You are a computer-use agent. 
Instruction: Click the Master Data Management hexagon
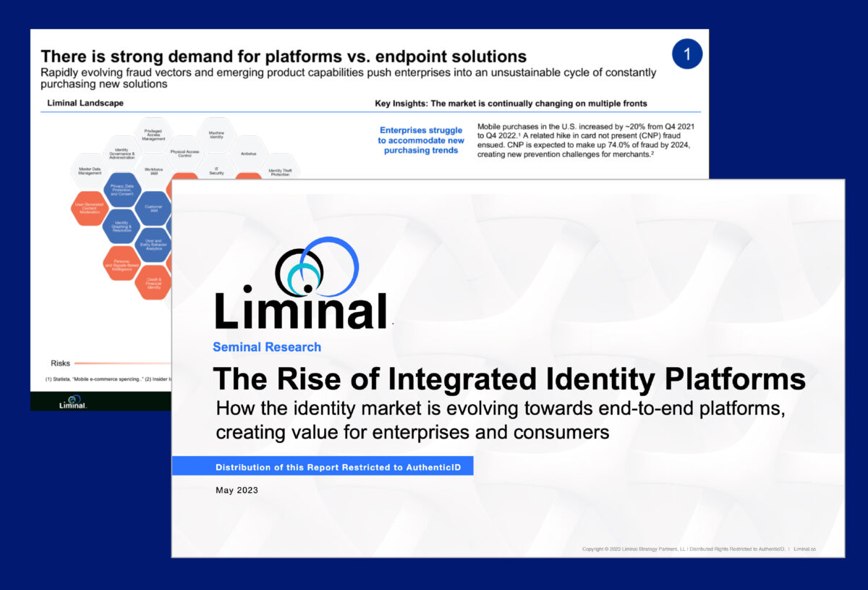pos(90,171)
